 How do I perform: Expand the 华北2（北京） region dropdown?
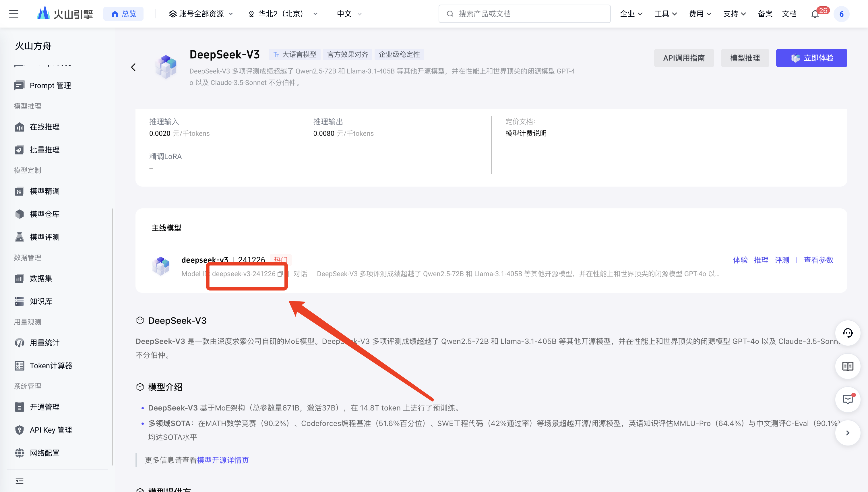tap(283, 14)
